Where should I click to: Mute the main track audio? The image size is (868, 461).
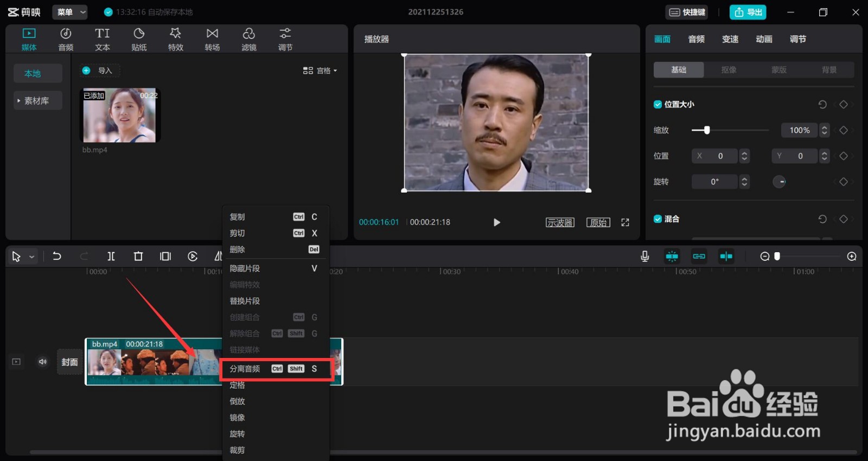tap(43, 362)
